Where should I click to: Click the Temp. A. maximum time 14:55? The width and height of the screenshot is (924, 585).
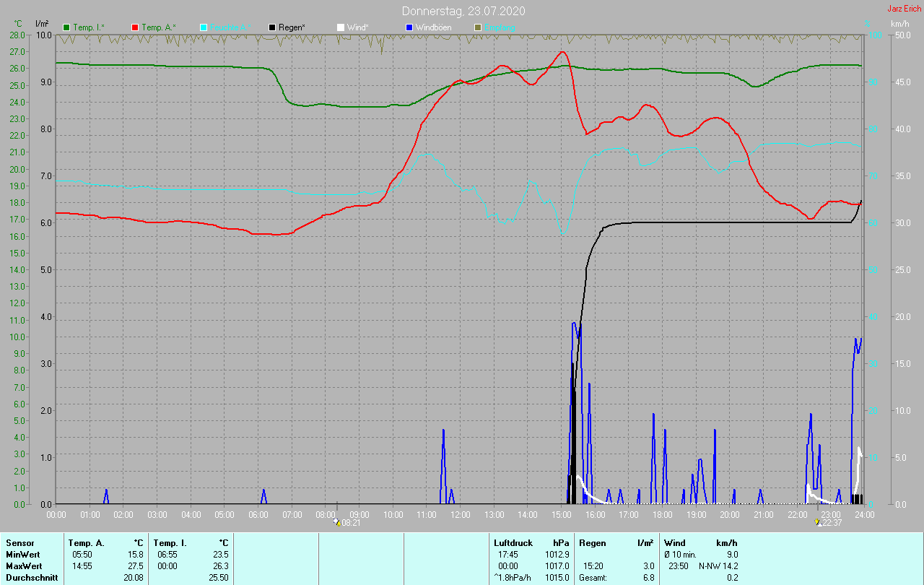(82, 566)
